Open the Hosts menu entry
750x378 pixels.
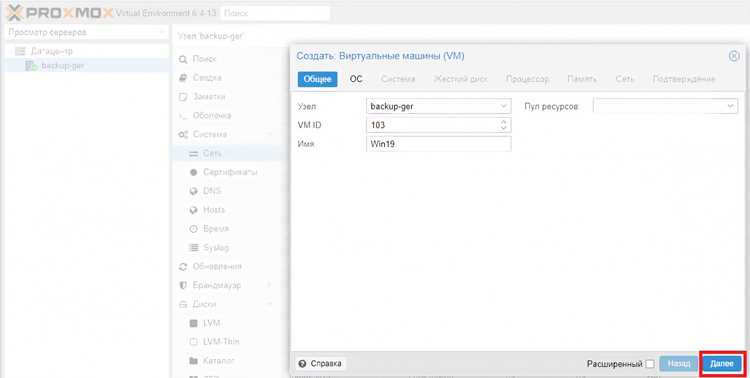214,210
